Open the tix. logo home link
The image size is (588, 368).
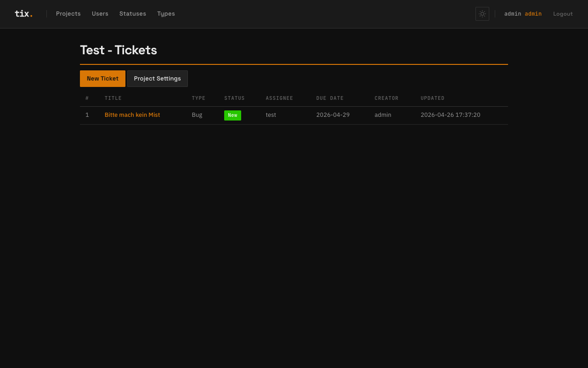tap(24, 14)
